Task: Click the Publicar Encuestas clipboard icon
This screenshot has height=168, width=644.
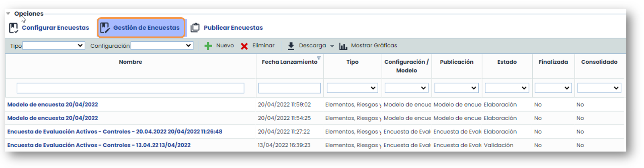Action: (195, 28)
